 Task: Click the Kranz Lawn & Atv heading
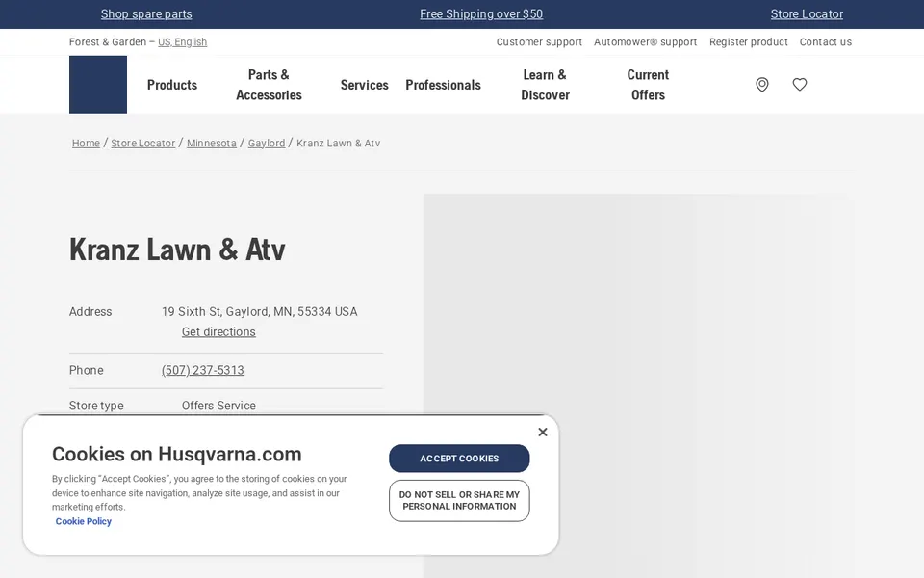tap(177, 250)
